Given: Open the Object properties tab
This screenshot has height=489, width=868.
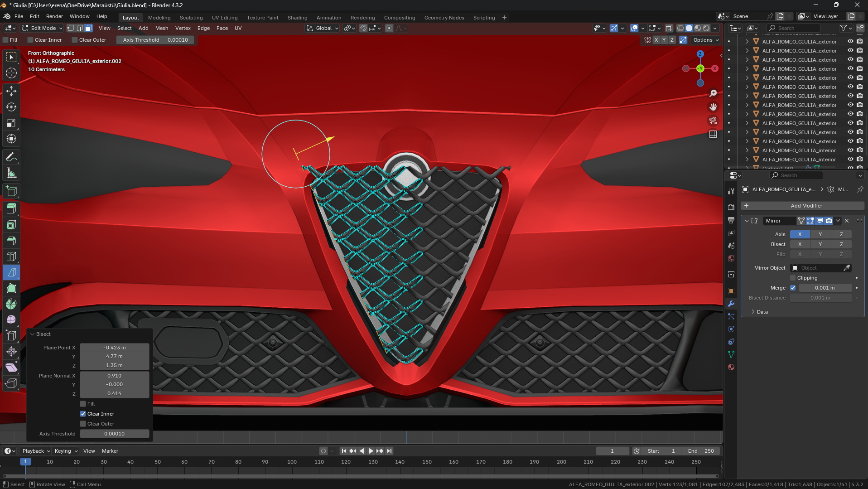Looking at the screenshot, I should pos(731,291).
